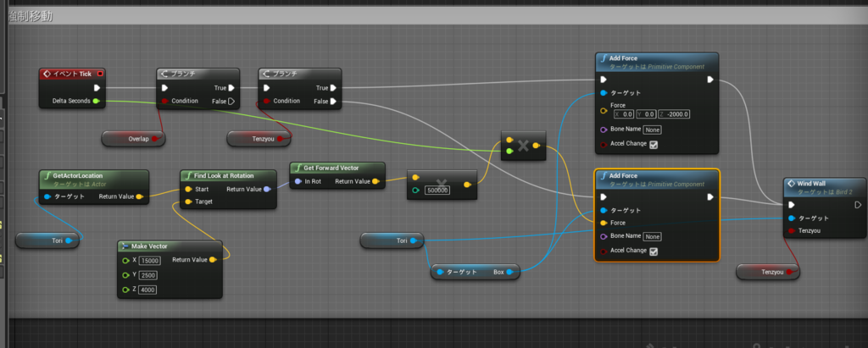Select the Get Forward Vector node title
The width and height of the screenshot is (868, 348).
click(331, 167)
